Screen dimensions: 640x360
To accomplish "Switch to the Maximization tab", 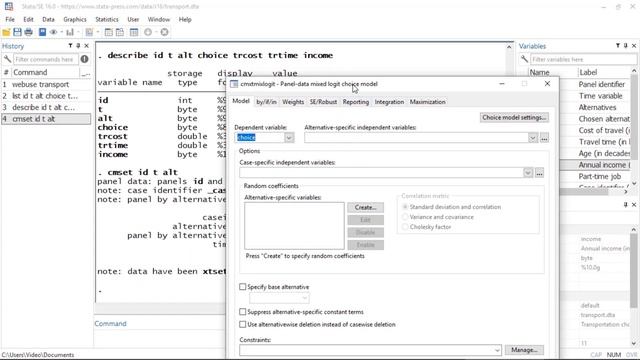I will point(427,102).
